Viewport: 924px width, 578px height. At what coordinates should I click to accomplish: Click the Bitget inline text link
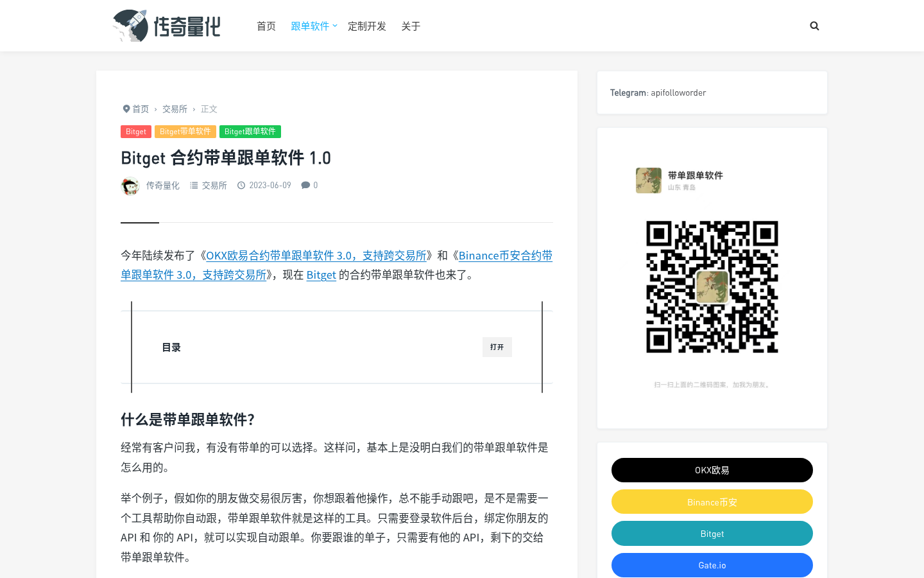321,275
